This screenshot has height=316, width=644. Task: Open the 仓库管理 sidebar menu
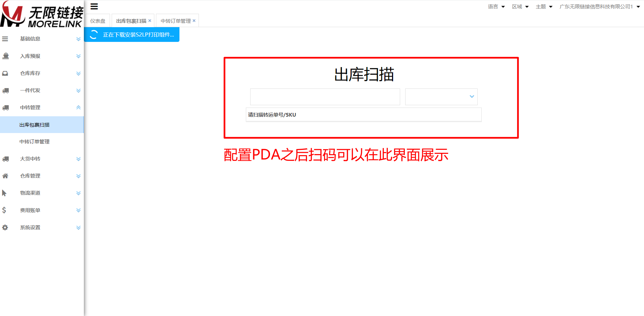click(42, 176)
